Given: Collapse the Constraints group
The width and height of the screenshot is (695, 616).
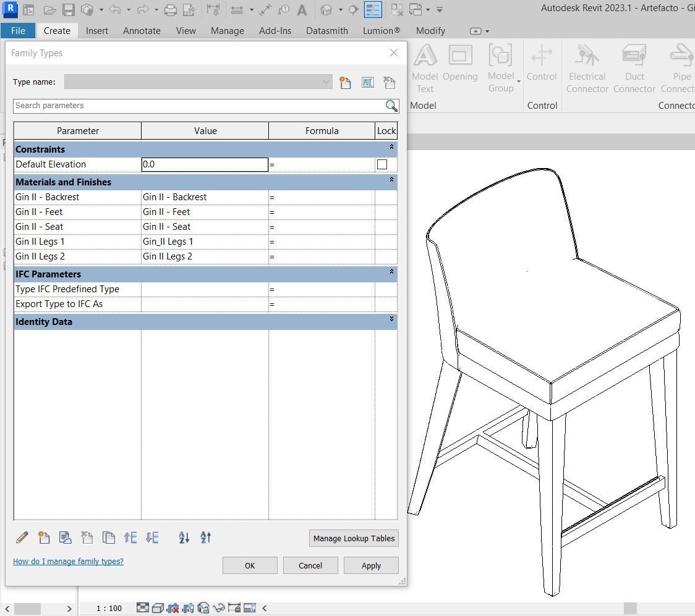Looking at the screenshot, I should click(391, 146).
